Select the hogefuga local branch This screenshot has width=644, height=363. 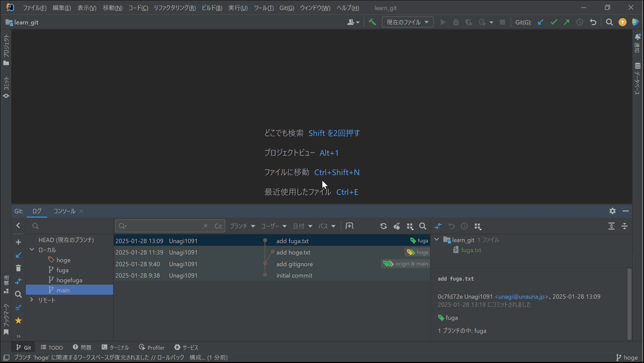click(x=69, y=280)
